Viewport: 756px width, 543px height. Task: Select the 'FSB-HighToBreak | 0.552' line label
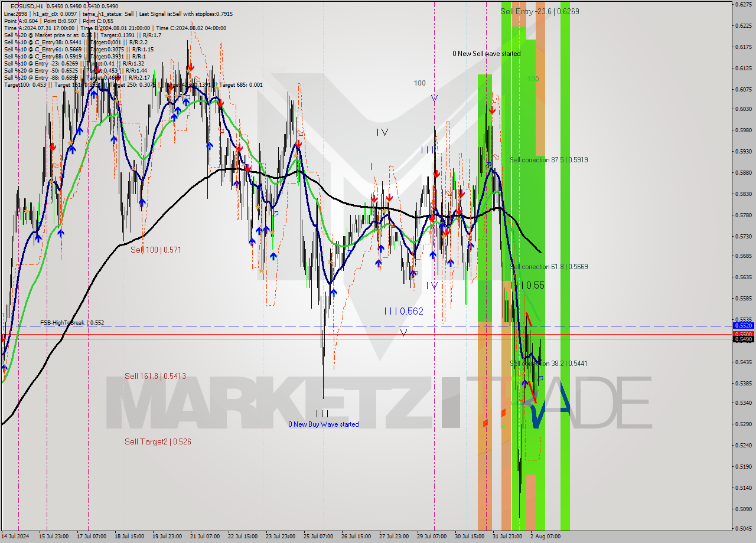[72, 323]
